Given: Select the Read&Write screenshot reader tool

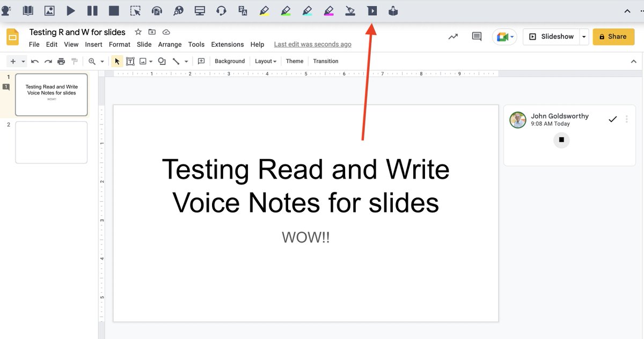Looking at the screenshot, I should point(135,10).
